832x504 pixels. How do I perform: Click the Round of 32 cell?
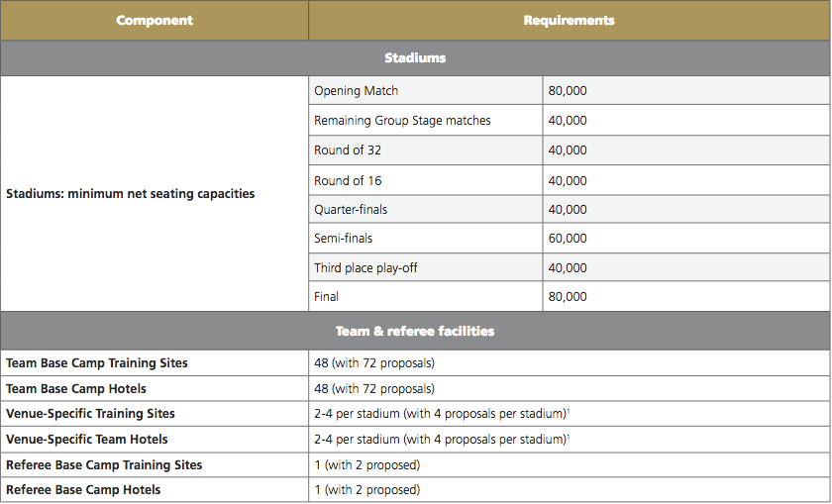tap(348, 151)
